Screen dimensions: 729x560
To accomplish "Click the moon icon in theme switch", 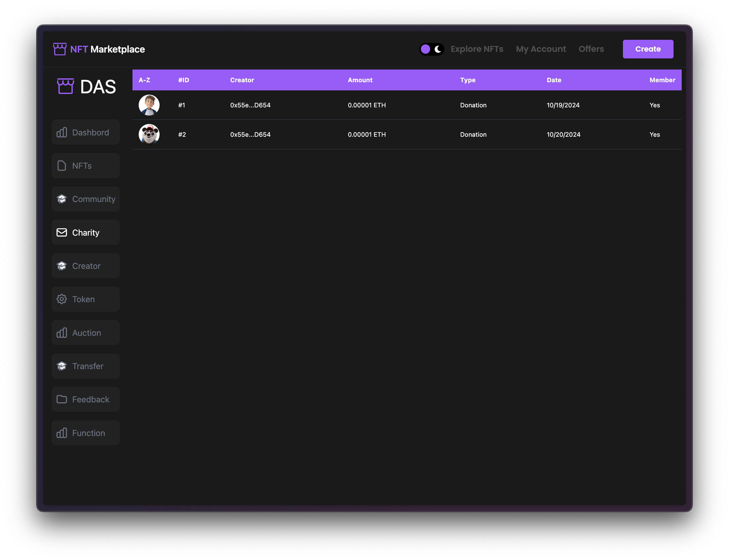I will [x=438, y=49].
